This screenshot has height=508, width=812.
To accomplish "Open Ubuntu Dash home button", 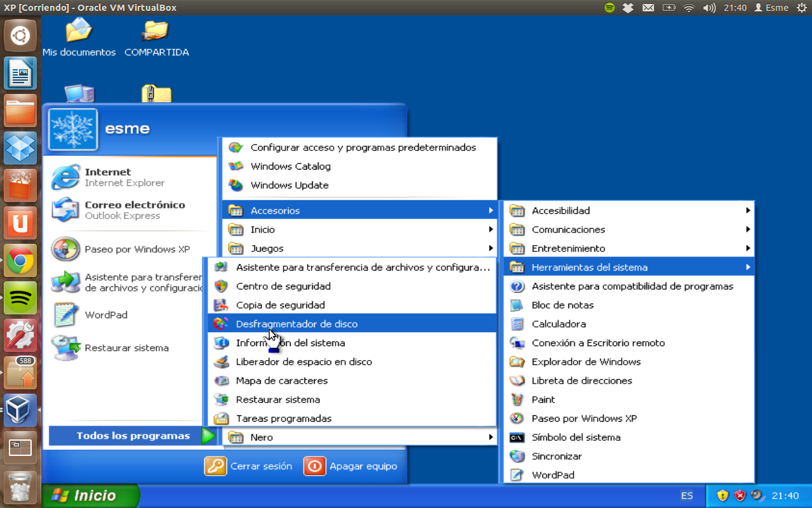I will click(x=20, y=36).
